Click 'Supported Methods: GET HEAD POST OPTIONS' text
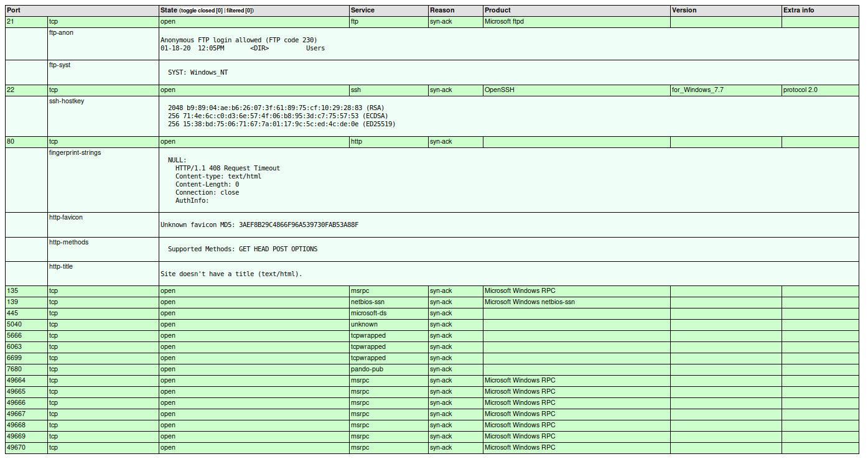 tap(243, 249)
